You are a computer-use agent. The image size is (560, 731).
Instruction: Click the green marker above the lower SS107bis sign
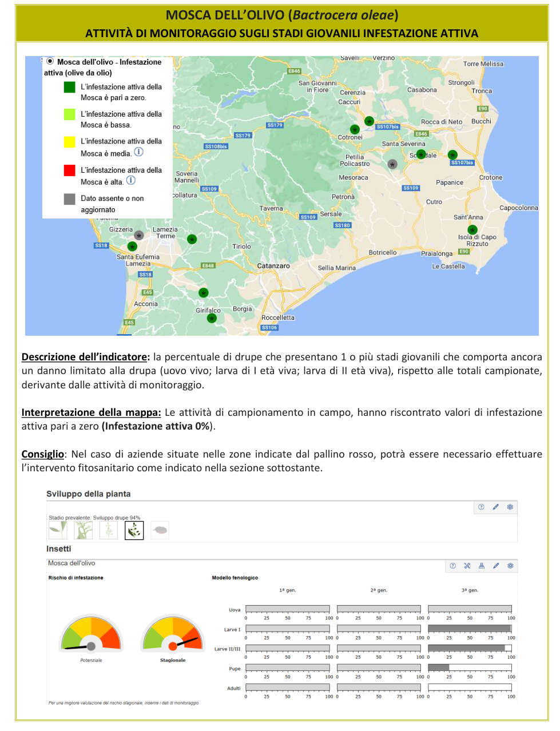452,154
